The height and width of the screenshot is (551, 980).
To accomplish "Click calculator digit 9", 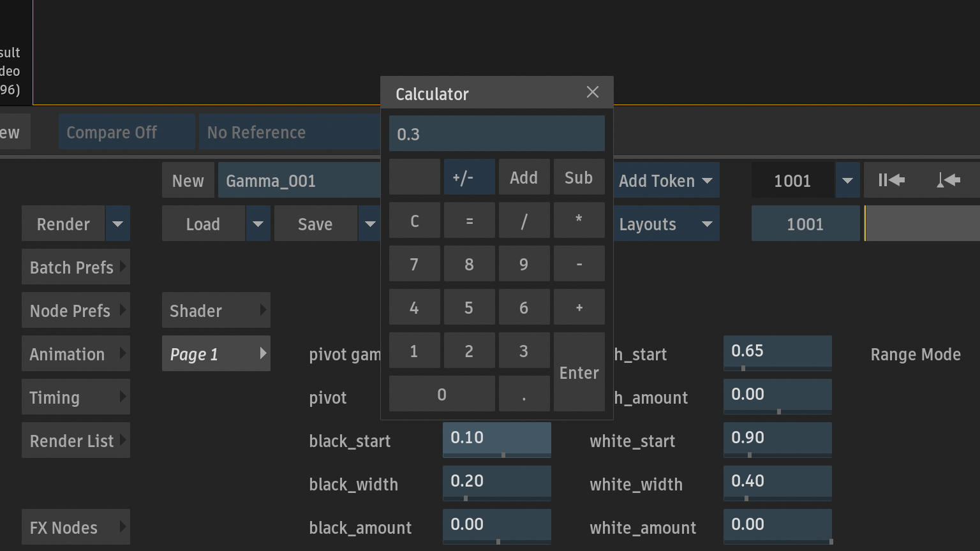I will [524, 263].
